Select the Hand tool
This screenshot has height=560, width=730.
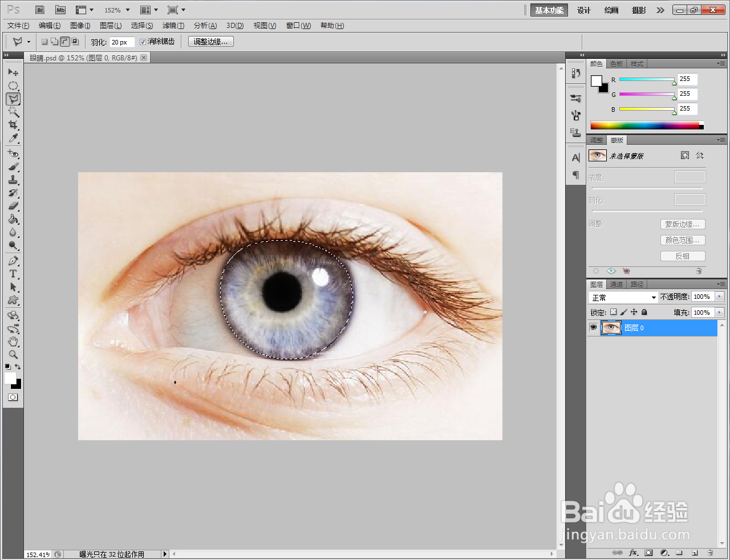pos(13,342)
